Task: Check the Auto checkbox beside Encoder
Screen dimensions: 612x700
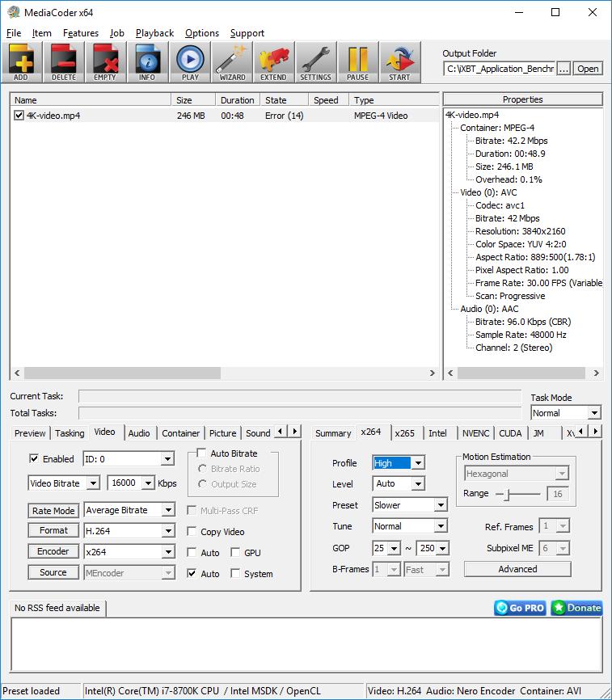Action: (x=192, y=553)
